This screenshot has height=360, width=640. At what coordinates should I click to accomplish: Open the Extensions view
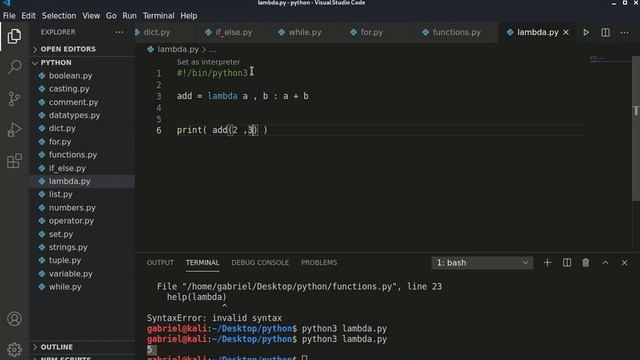coord(14,161)
